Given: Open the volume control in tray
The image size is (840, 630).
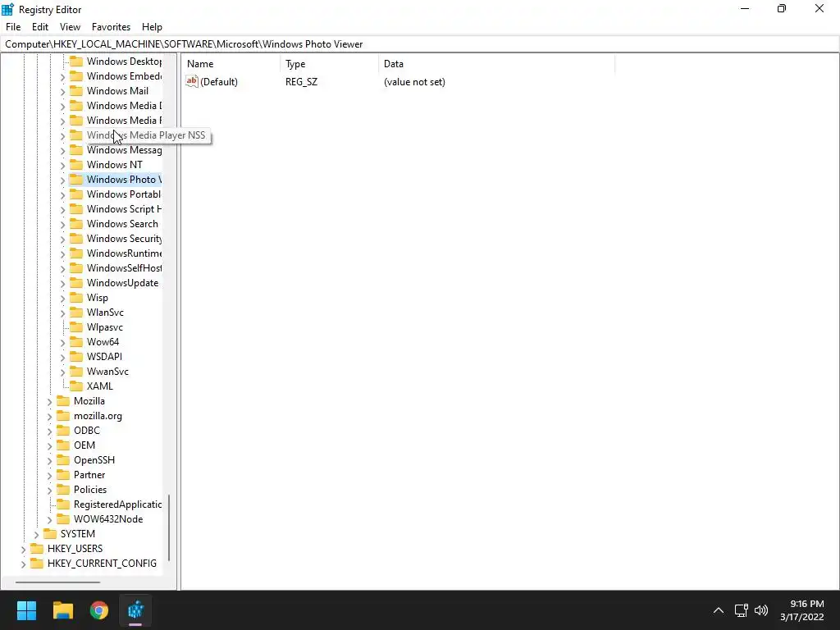Looking at the screenshot, I should [x=761, y=610].
